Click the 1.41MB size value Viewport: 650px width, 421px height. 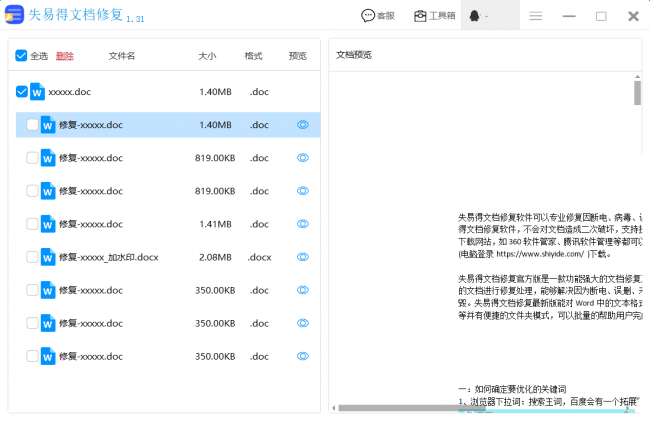tap(215, 224)
